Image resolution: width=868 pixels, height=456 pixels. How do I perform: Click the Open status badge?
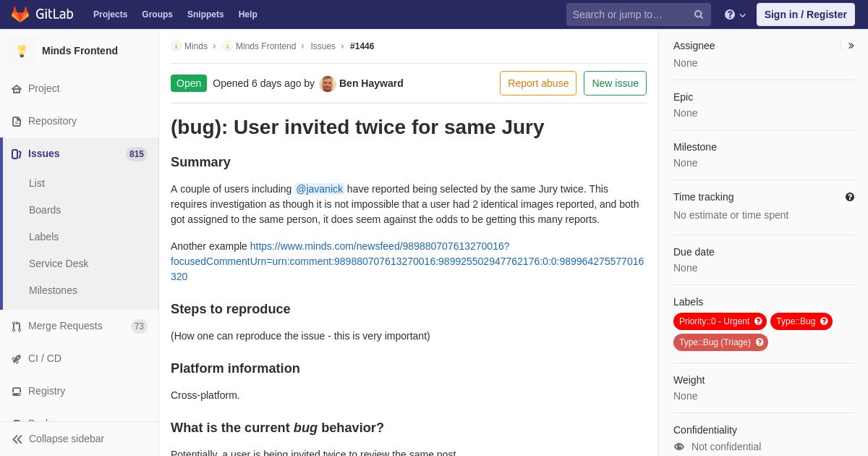point(189,83)
